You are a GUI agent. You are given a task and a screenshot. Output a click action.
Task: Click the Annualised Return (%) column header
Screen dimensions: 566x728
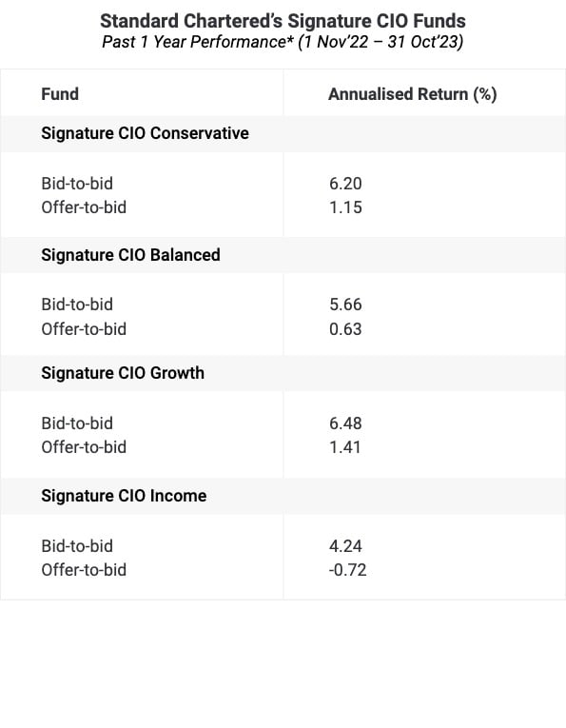click(x=413, y=94)
